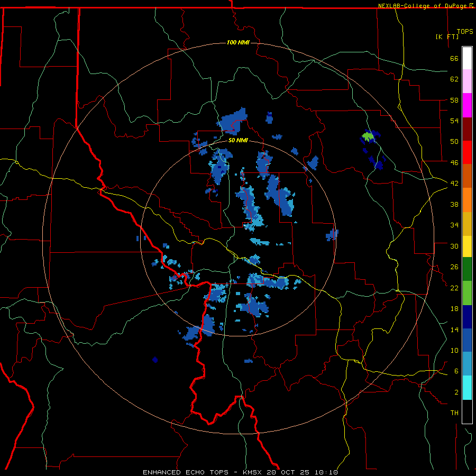Image resolution: width=476 pixels, height=476 pixels.
Task: Click the isolated navy diamond echo
Action: tap(155, 360)
